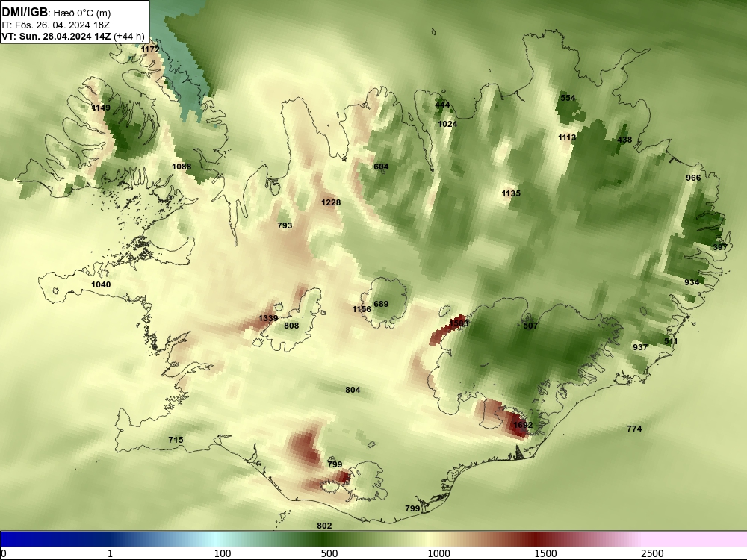Select the 554 value in the northeast
747x560 pixels.
[568, 98]
